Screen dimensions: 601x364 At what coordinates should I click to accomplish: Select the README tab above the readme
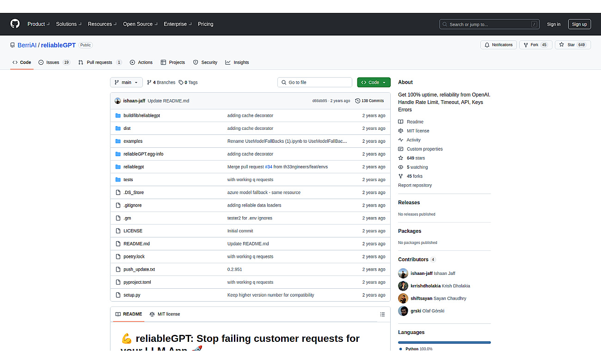[129, 314]
